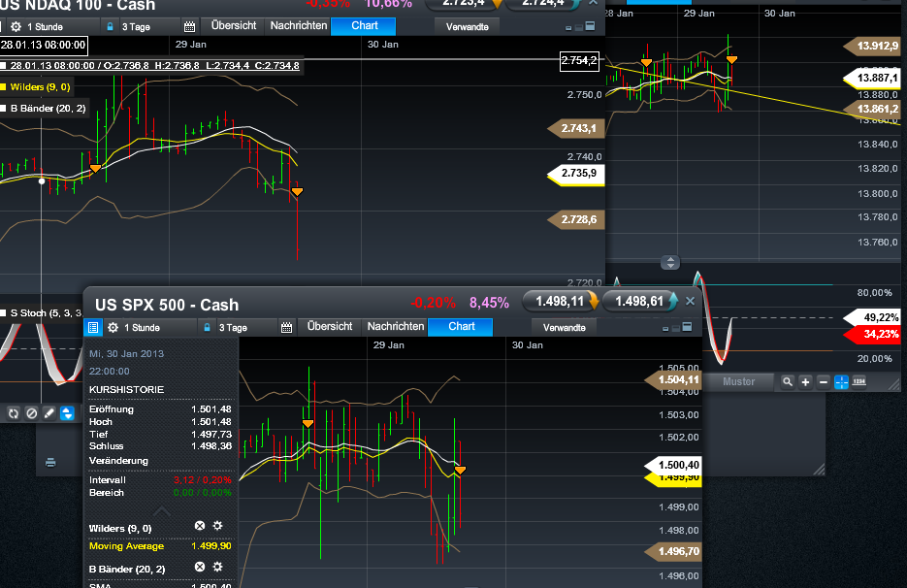Click refresh icon in NDAQ bottom toolbar
This screenshot has width=907, height=588.
pos(14,413)
